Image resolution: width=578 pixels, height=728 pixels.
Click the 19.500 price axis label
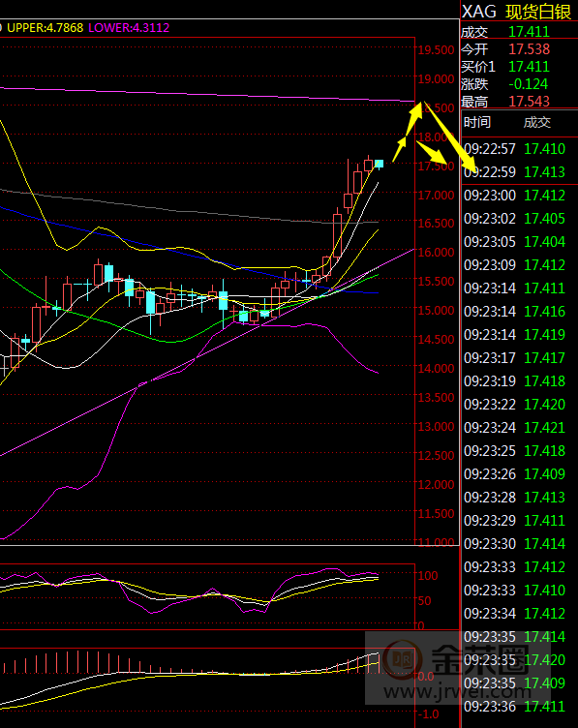[436, 50]
